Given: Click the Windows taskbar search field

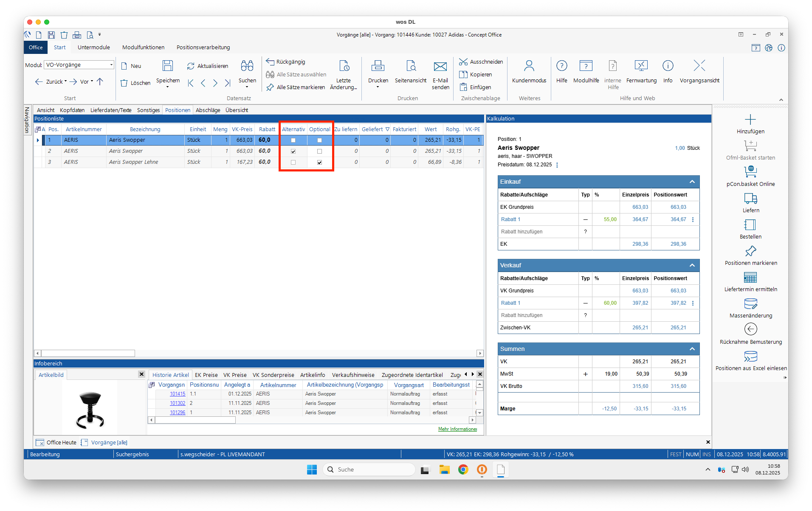Looking at the screenshot, I should pos(369,469).
